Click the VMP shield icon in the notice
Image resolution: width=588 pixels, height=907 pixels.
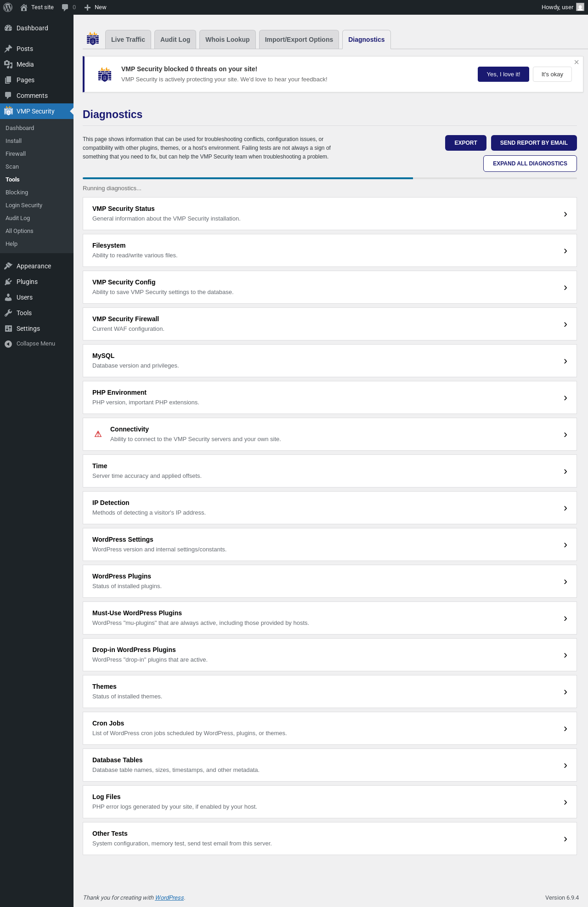point(105,74)
